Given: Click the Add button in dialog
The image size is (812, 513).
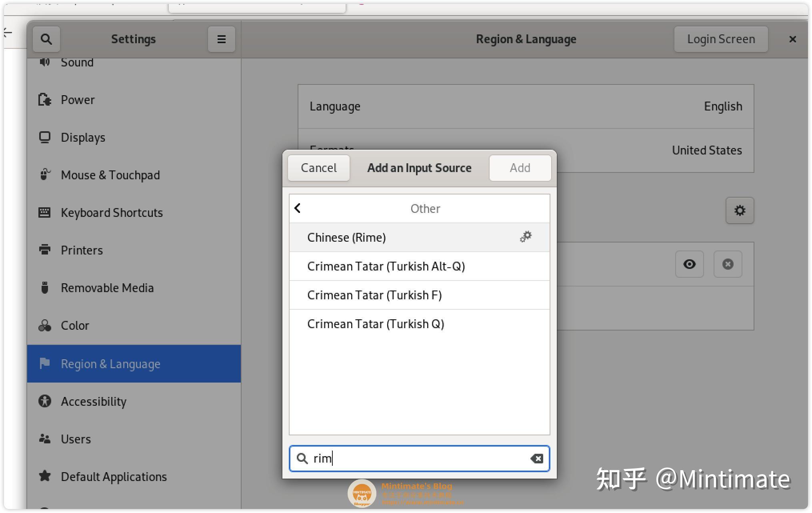Looking at the screenshot, I should (x=520, y=168).
